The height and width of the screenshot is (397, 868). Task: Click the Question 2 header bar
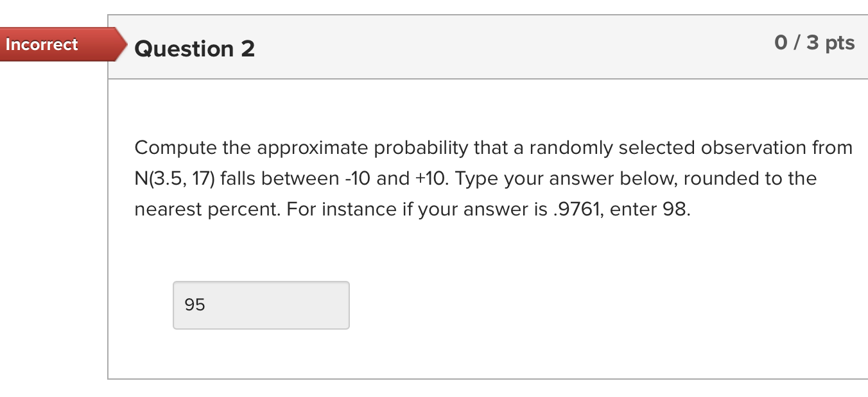[x=449, y=45]
